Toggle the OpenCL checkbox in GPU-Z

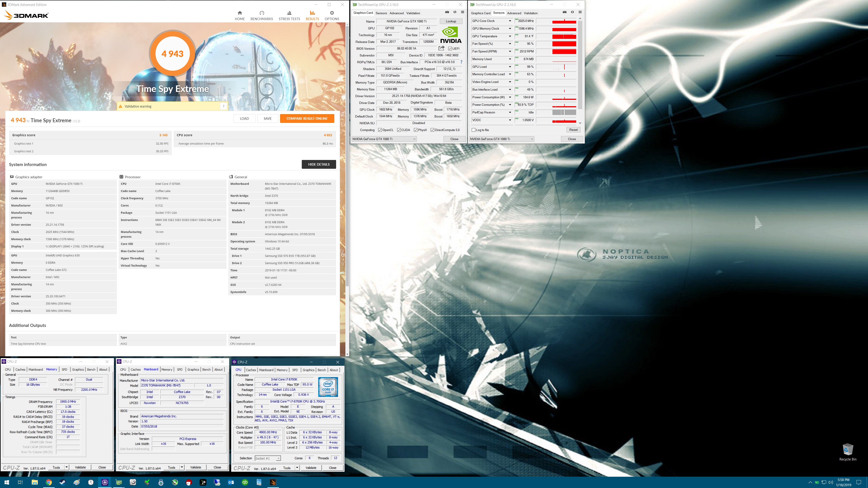[380, 130]
